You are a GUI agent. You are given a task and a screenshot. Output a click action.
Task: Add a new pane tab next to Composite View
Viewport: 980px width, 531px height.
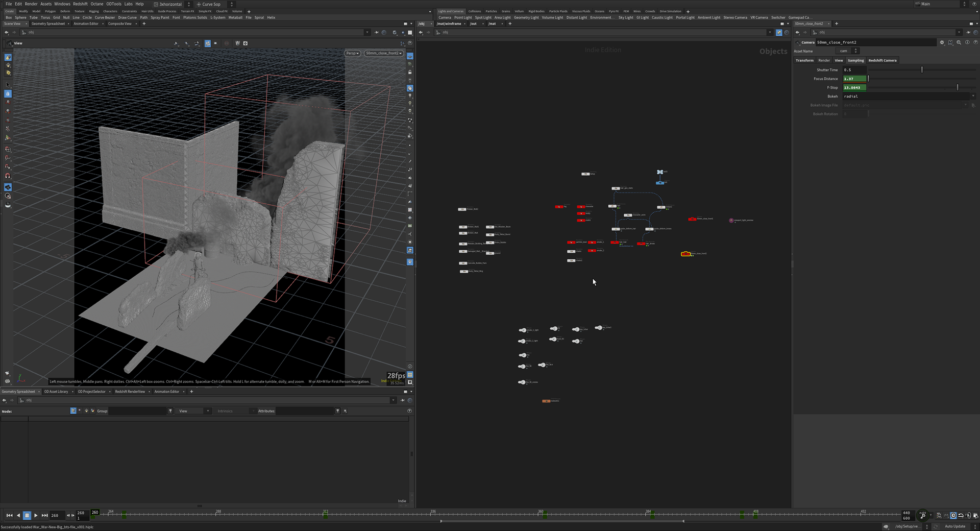point(144,23)
